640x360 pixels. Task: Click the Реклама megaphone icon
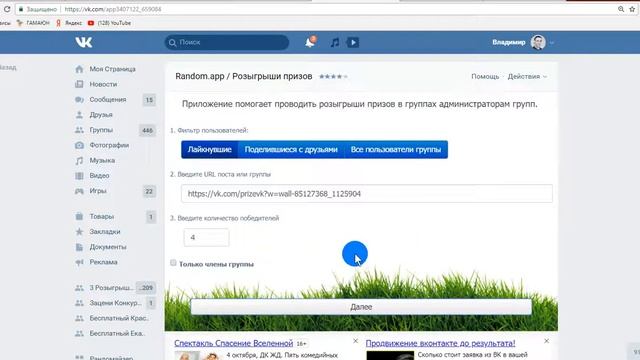79,262
